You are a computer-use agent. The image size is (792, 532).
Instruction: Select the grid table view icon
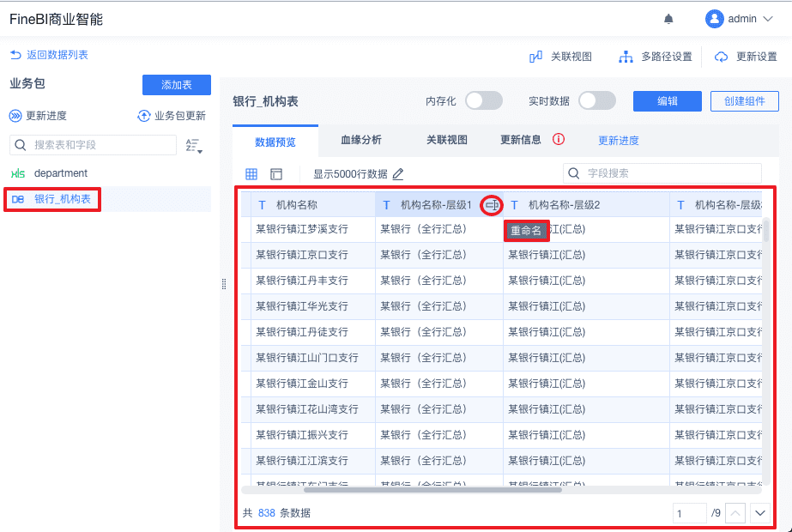point(251,174)
